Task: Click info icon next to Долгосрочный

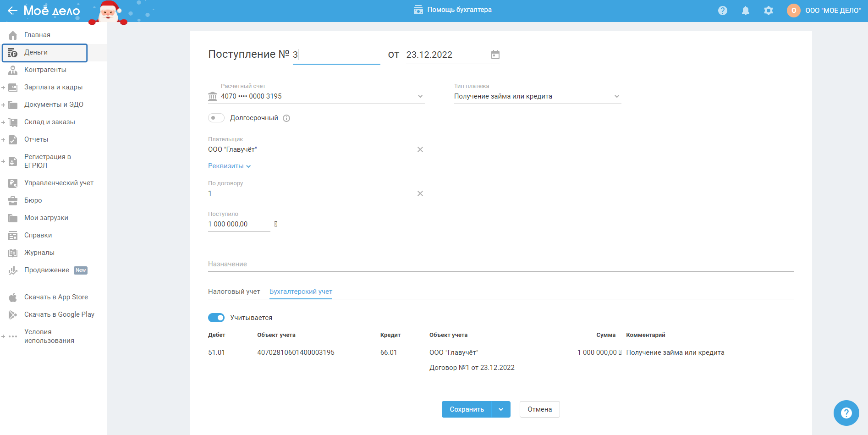Action: click(x=286, y=118)
